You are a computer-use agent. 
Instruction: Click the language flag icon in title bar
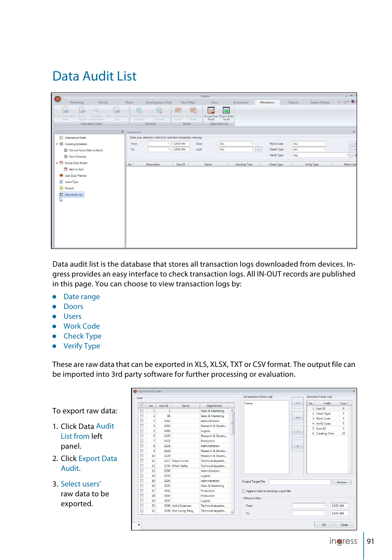click(x=353, y=102)
